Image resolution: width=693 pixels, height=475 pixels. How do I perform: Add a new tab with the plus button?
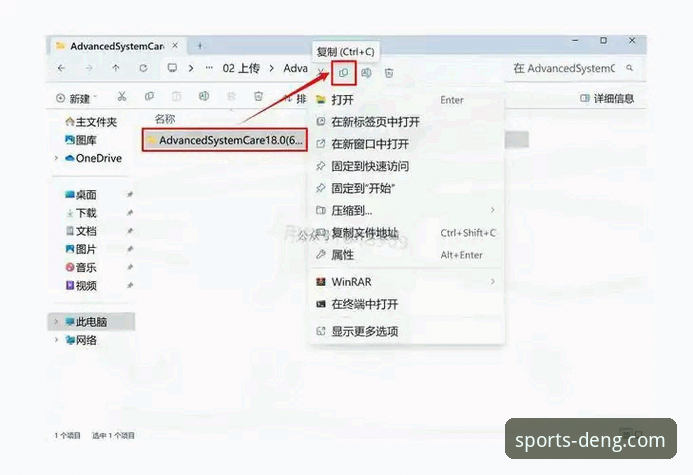tap(200, 46)
